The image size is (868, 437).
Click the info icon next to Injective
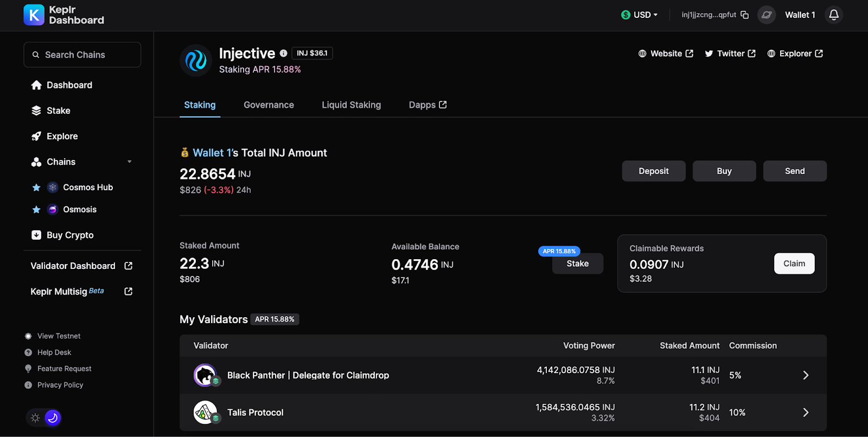point(283,53)
